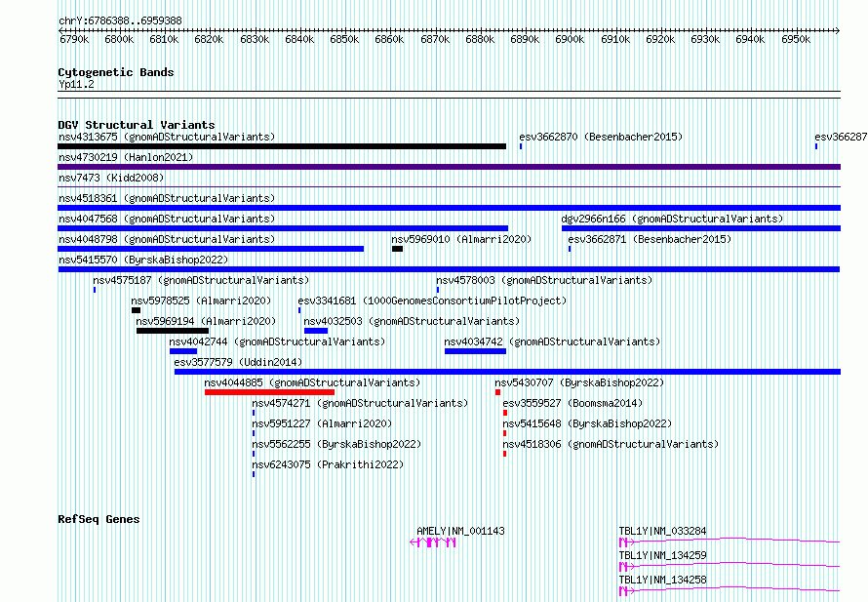Open the esv3559527 (Boomsma2014) label
Screen dimensions: 868x602
(x=572, y=403)
